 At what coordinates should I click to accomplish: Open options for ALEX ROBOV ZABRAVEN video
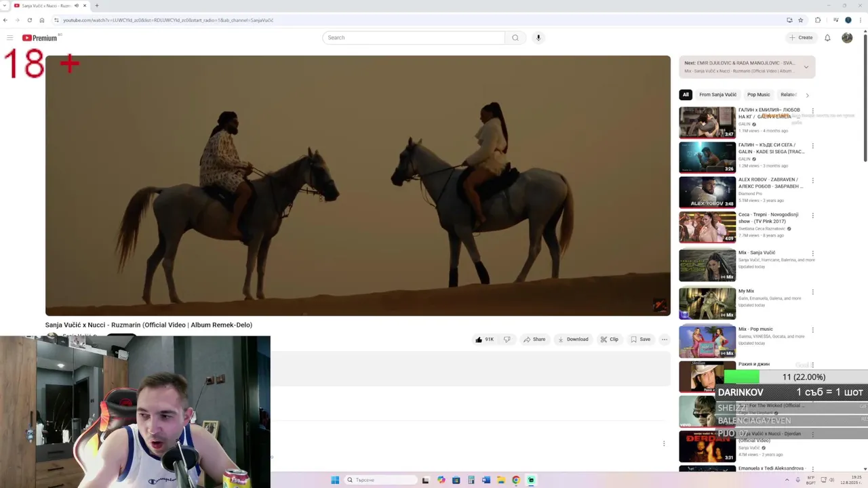point(812,180)
